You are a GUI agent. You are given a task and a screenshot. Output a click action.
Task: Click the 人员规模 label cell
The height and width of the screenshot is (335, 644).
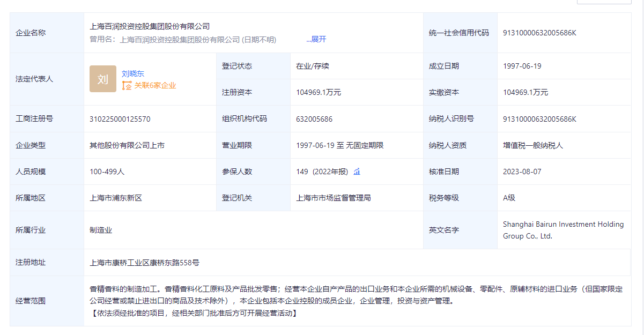(x=47, y=172)
